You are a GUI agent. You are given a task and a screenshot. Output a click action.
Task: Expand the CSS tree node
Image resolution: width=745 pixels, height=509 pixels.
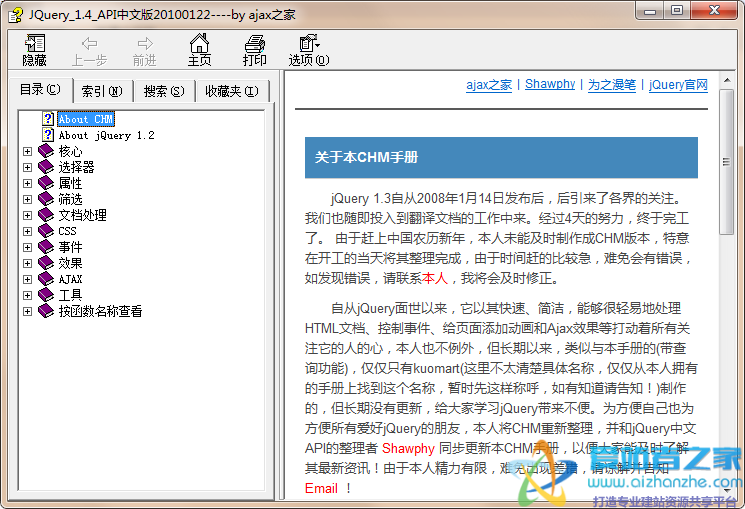[28, 231]
